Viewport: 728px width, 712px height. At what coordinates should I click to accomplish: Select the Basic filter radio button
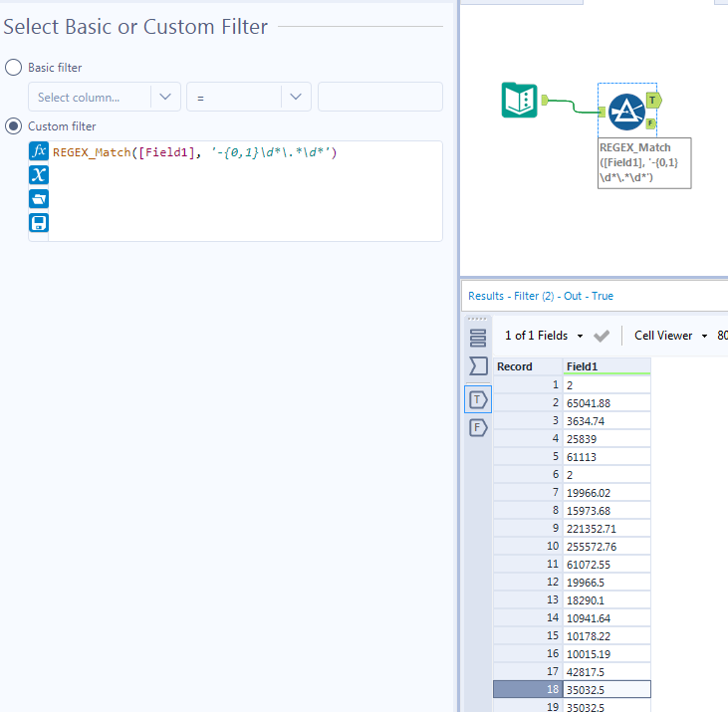tap(14, 68)
